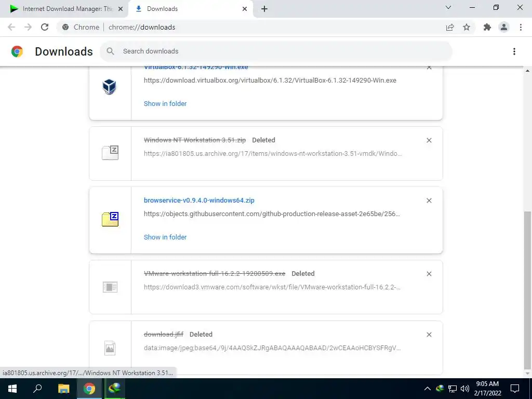Open the volume control tray icon
Image resolution: width=532 pixels, height=399 pixels.
coord(465,389)
